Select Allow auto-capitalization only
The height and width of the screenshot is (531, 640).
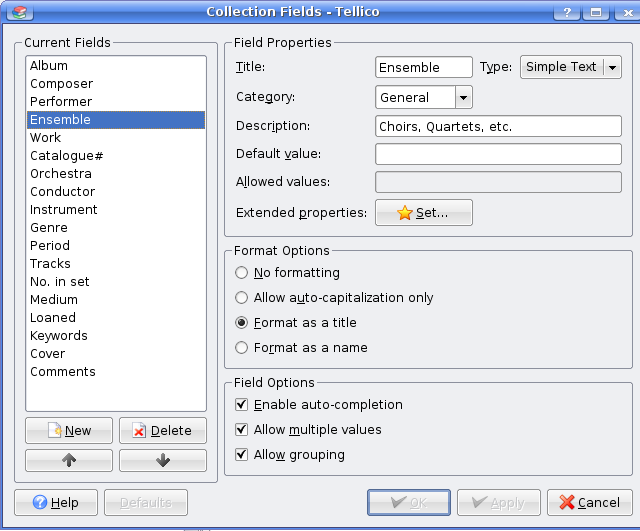[x=241, y=298]
